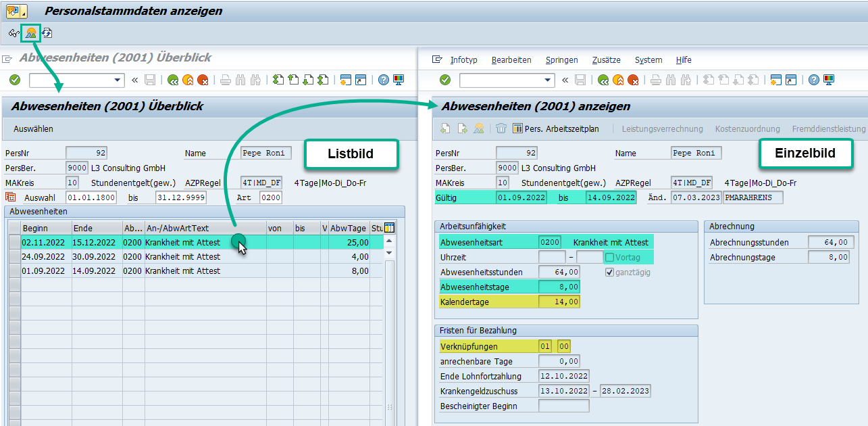868x426 pixels.
Task: Click the Beginn column header
Action: [45, 228]
